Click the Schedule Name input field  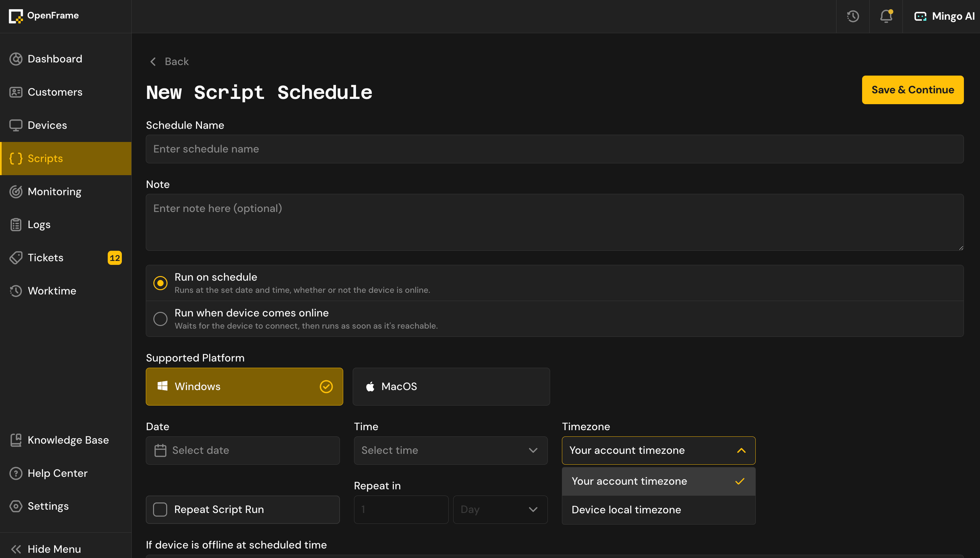click(x=554, y=149)
